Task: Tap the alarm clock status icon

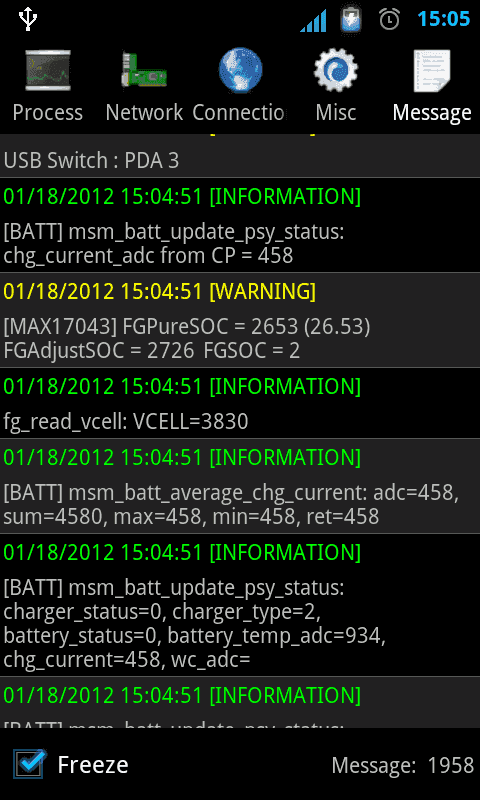Action: coord(389,19)
